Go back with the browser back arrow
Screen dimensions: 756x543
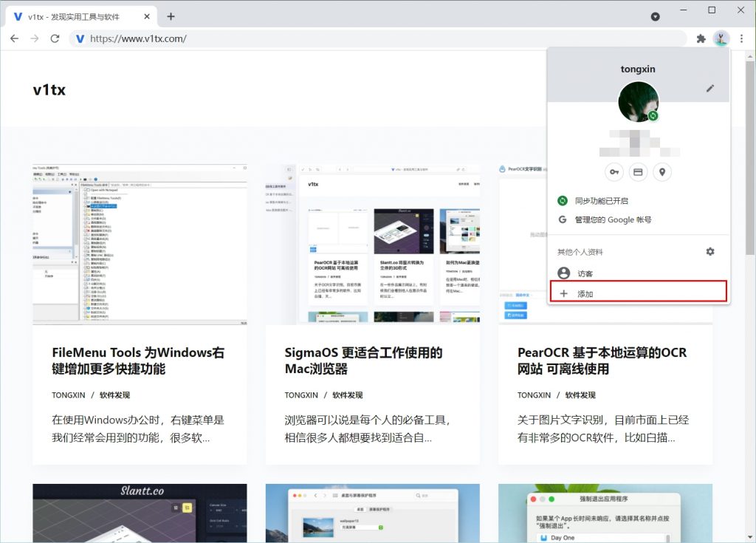tap(15, 38)
